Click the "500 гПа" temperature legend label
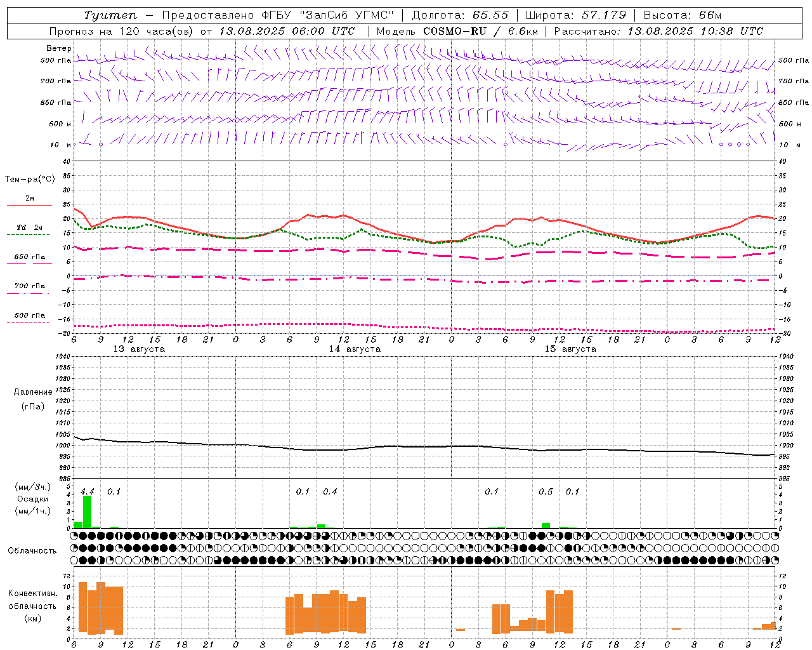The height and width of the screenshot is (650, 812). (30, 315)
